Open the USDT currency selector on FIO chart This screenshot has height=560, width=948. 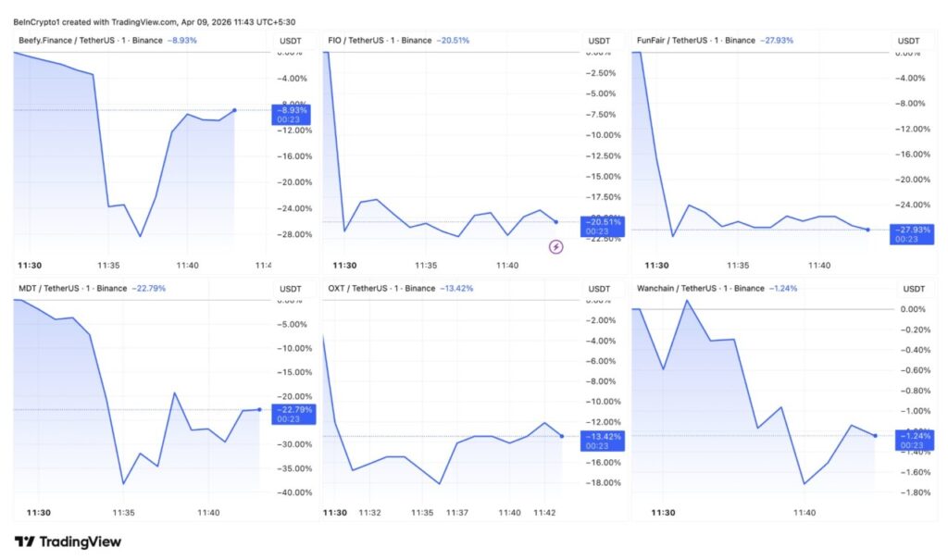coord(600,41)
